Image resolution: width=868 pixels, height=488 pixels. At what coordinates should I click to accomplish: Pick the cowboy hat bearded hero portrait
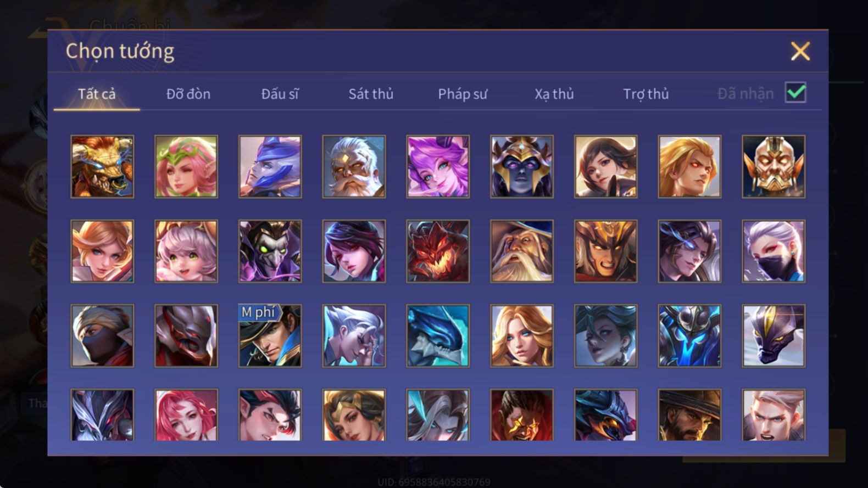(689, 415)
